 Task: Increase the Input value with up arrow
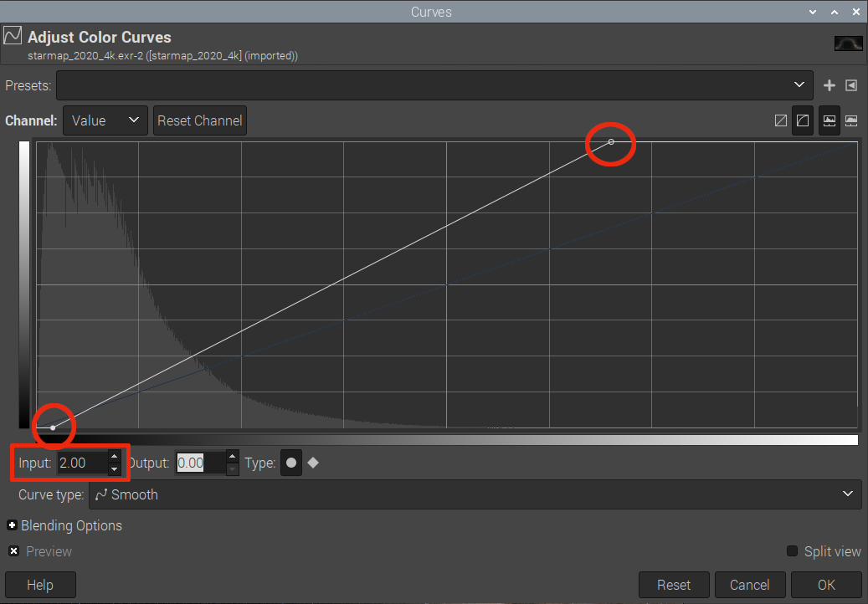click(x=115, y=457)
